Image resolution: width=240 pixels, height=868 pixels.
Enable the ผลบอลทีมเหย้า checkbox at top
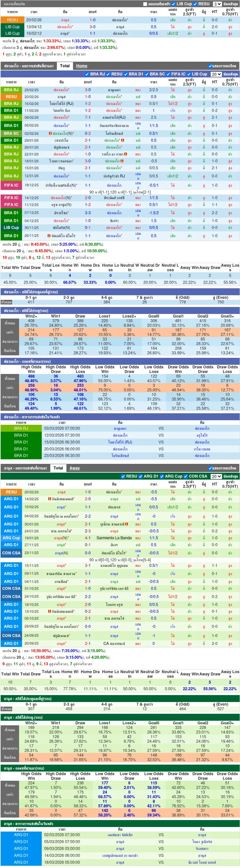145,4
